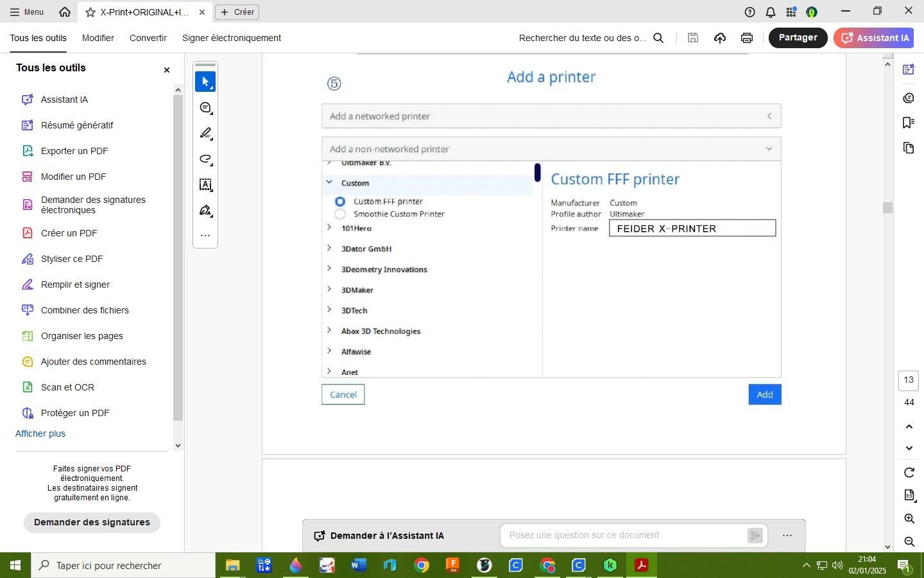The width and height of the screenshot is (924, 578).
Task: Open the account profile avatar
Action: (x=812, y=12)
